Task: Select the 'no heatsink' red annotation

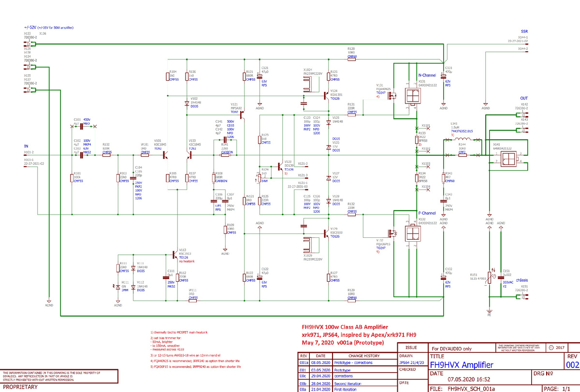Action: pyautogui.click(x=188, y=261)
